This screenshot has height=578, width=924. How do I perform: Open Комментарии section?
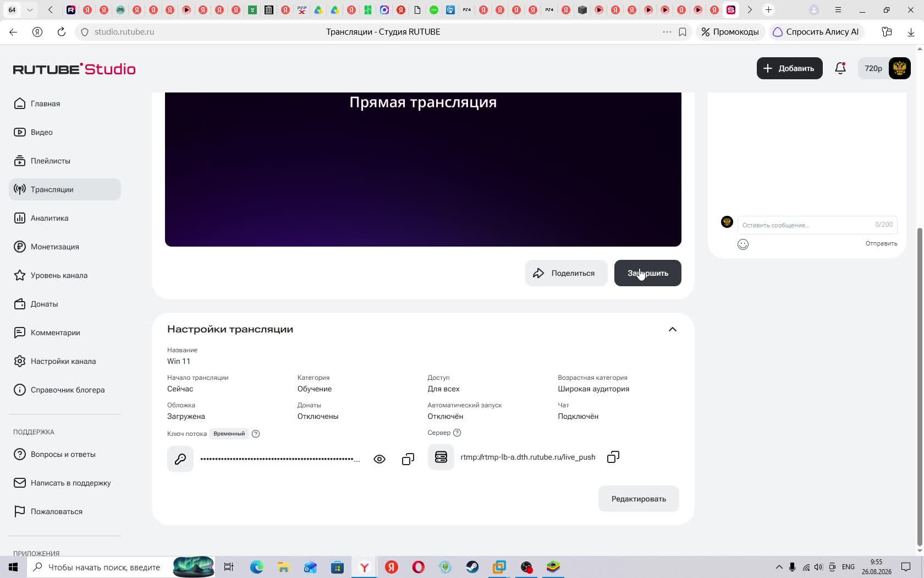(x=65, y=332)
